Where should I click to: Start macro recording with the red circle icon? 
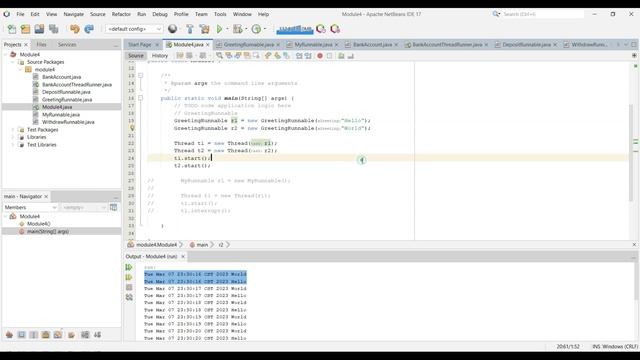pos(320,56)
